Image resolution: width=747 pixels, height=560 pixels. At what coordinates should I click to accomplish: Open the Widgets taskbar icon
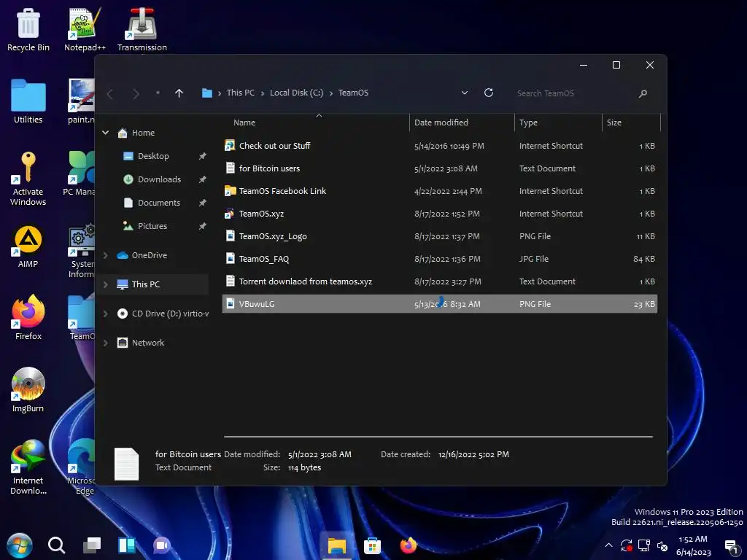tap(127, 545)
